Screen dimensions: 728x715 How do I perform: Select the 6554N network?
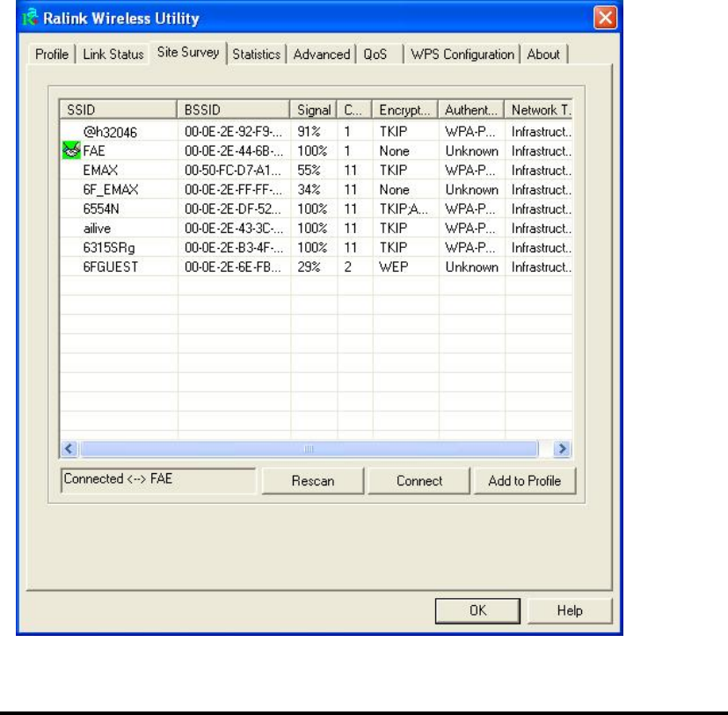click(x=317, y=209)
